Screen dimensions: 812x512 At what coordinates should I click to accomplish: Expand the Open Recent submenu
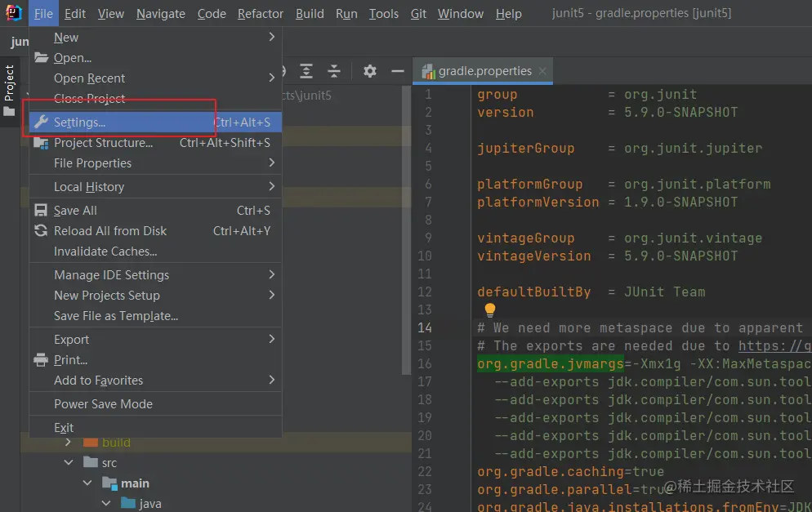point(155,78)
